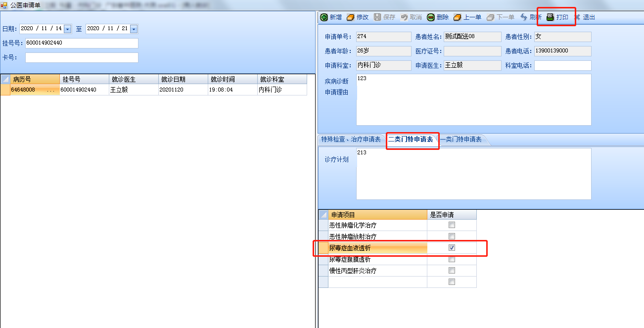Tick the 尿毒症腹膜透析 checkbox
The image size is (644, 328).
point(452,259)
